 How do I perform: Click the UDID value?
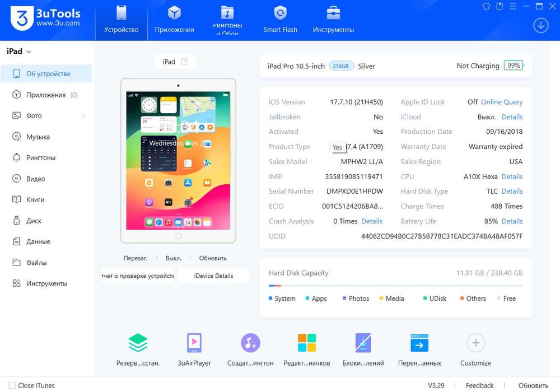coord(442,236)
